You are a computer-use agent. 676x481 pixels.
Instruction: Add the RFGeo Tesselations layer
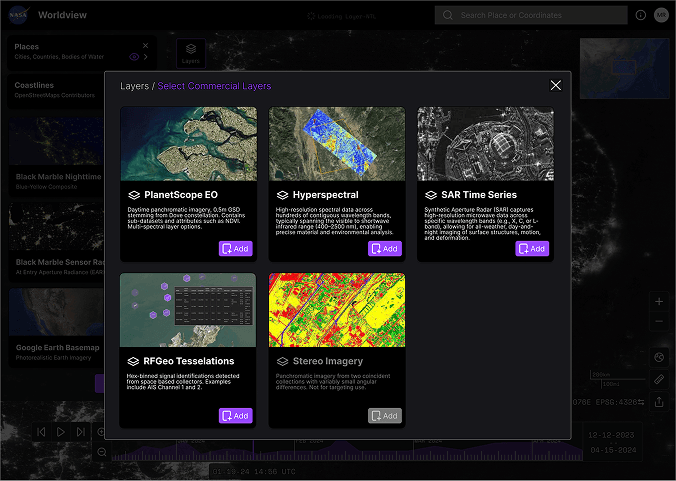(x=235, y=416)
